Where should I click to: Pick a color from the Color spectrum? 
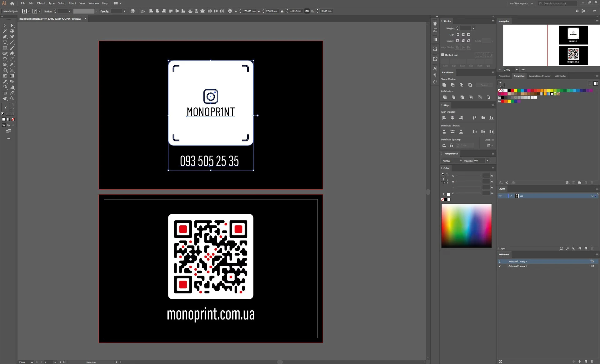point(466,226)
